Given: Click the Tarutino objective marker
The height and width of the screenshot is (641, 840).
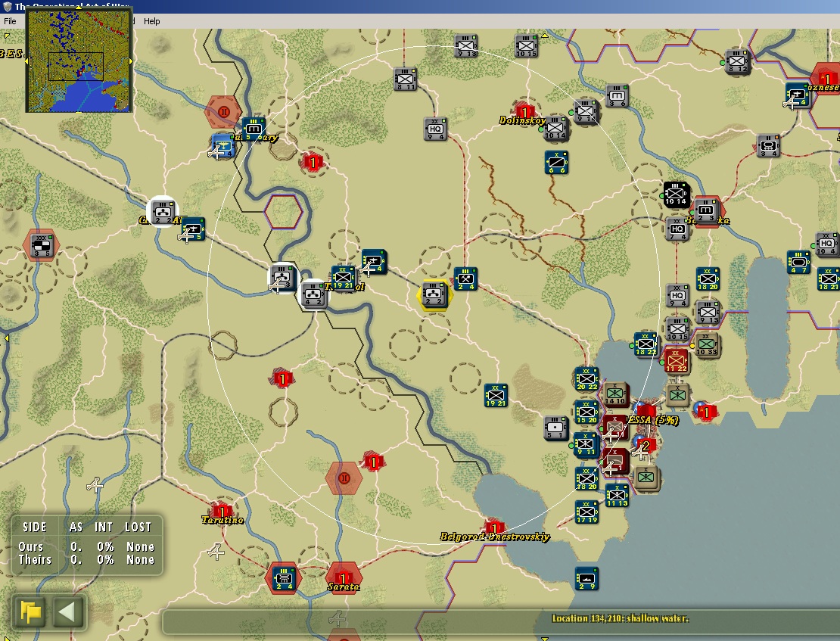Looking at the screenshot, I should coord(221,511).
